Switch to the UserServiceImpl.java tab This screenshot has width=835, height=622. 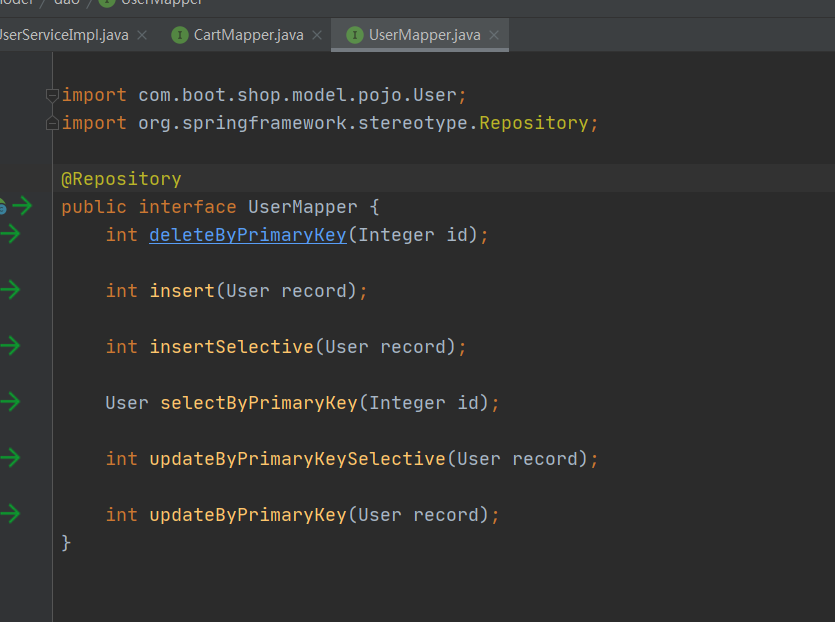[x=64, y=35]
